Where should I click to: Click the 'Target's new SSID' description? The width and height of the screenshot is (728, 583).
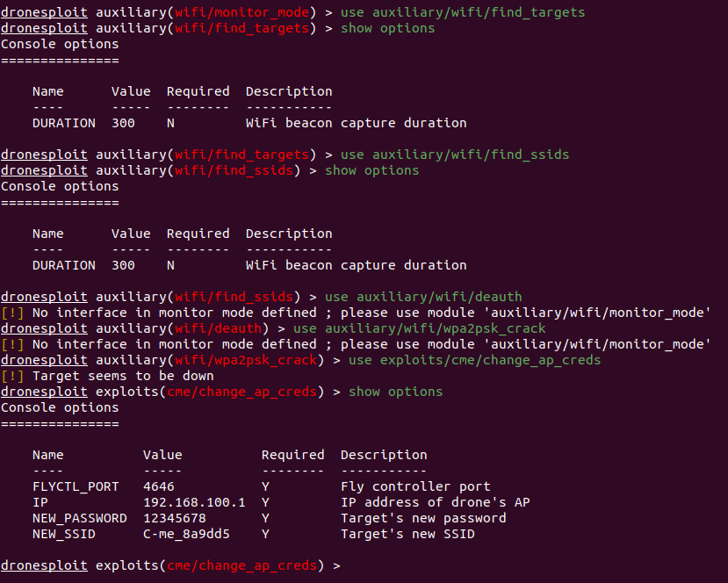[407, 534]
